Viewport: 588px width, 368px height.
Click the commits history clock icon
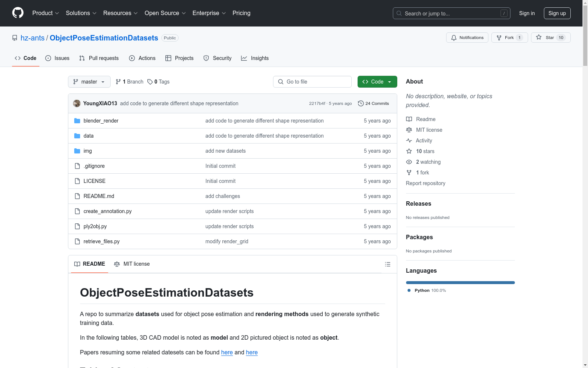[x=361, y=103]
